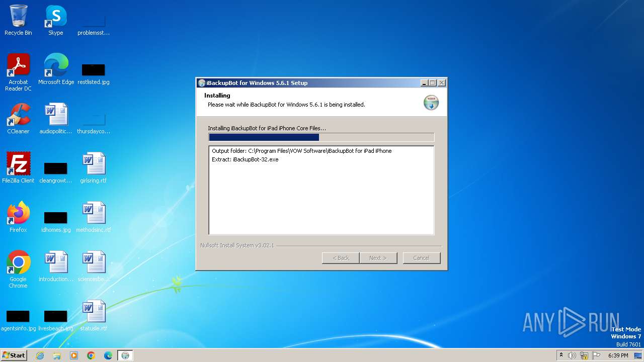Select girlsring.rtf document icon
Viewport: 644px width, 362px height.
94,168
